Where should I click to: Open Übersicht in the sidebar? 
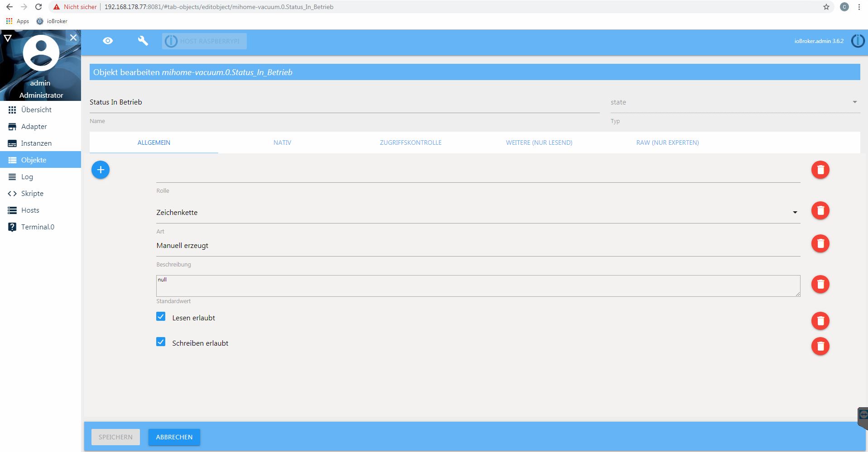[41, 109]
